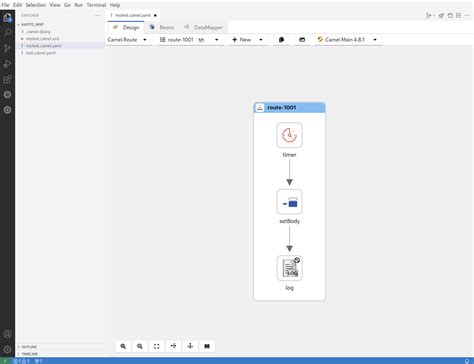Image resolution: width=474 pixels, height=364 pixels.
Task: Zoom in on the canvas
Action: click(123, 346)
